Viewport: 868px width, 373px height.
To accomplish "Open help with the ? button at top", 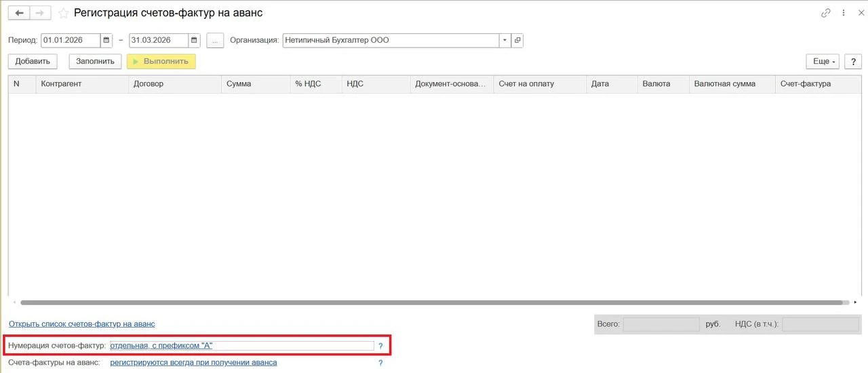I will pos(853,61).
